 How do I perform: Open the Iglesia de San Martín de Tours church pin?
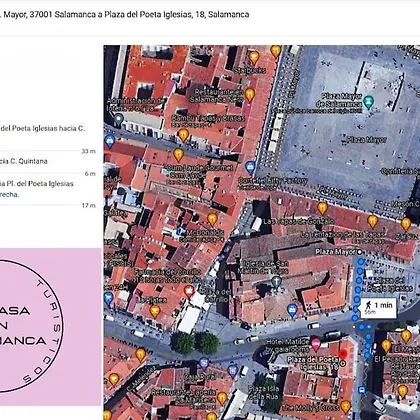click(x=276, y=282)
